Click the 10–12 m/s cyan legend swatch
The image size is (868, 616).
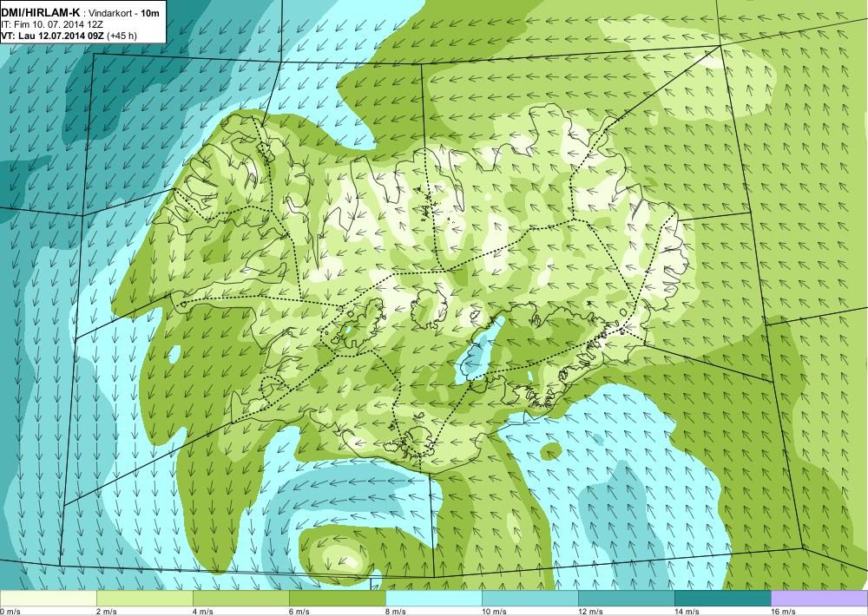click(529, 599)
